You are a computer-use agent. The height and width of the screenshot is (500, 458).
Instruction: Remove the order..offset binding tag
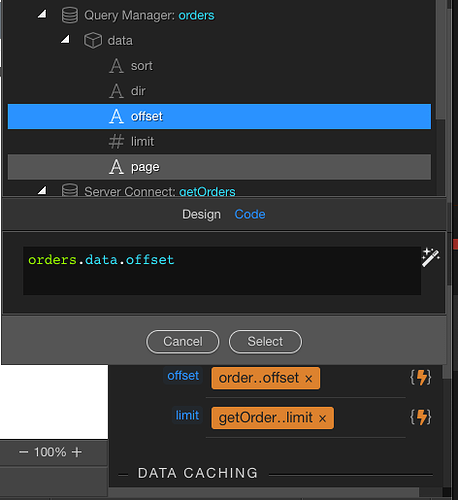tap(309, 379)
